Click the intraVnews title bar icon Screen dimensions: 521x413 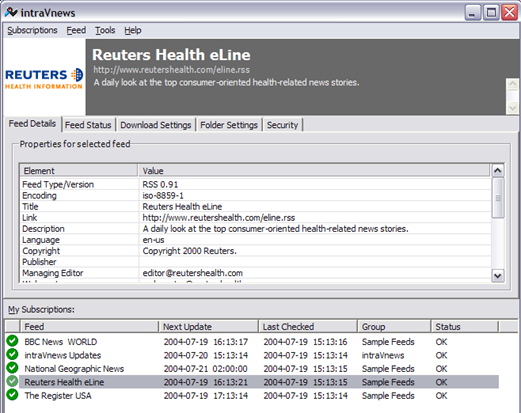click(x=11, y=12)
